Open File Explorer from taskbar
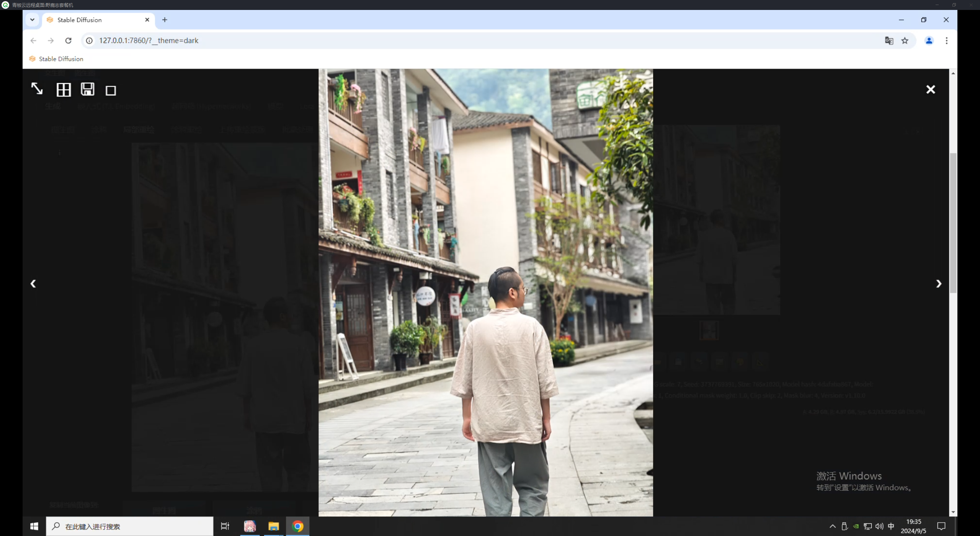980x536 pixels. point(273,526)
